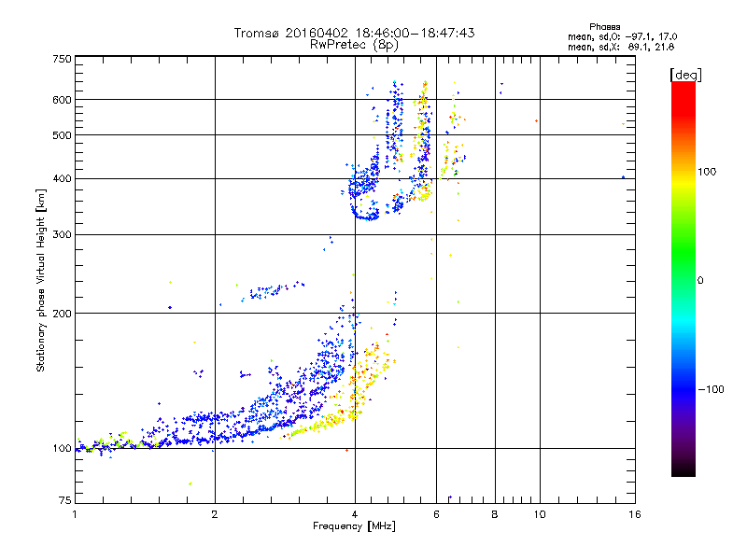Click the x-axis tick label '4'
747x560 pixels.
coord(355,514)
